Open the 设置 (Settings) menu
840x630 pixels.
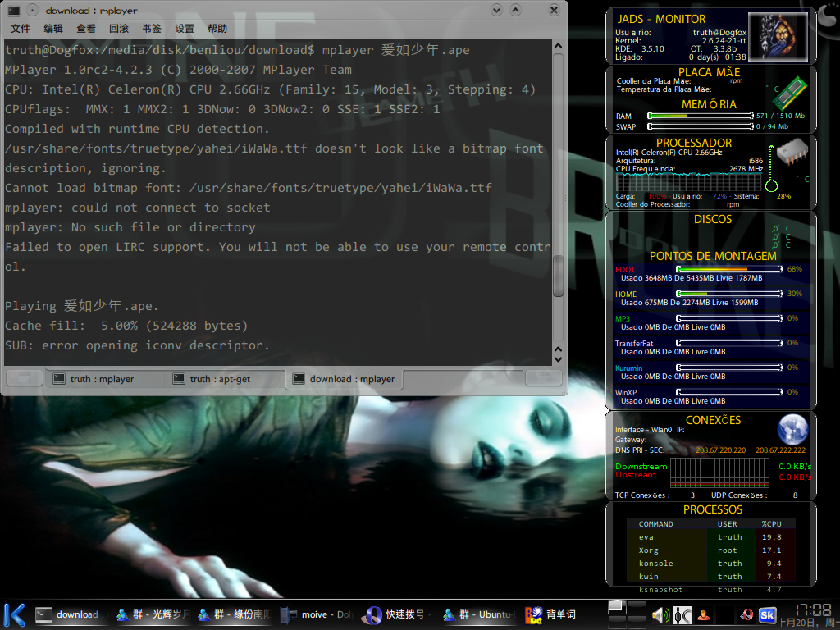(185, 29)
